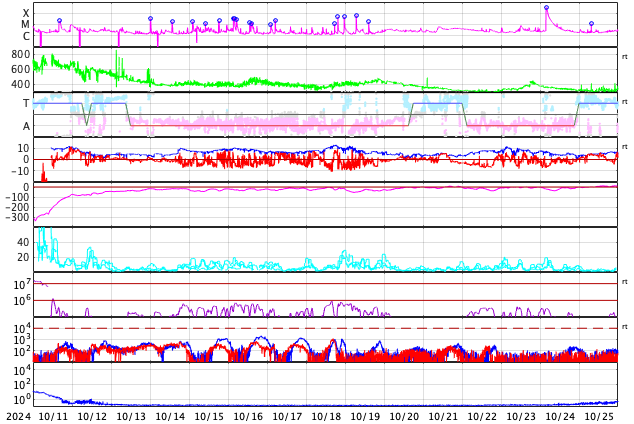Select the C flare class label
Image resolution: width=634 pixels, height=424 pixels.
pyautogui.click(x=26, y=37)
